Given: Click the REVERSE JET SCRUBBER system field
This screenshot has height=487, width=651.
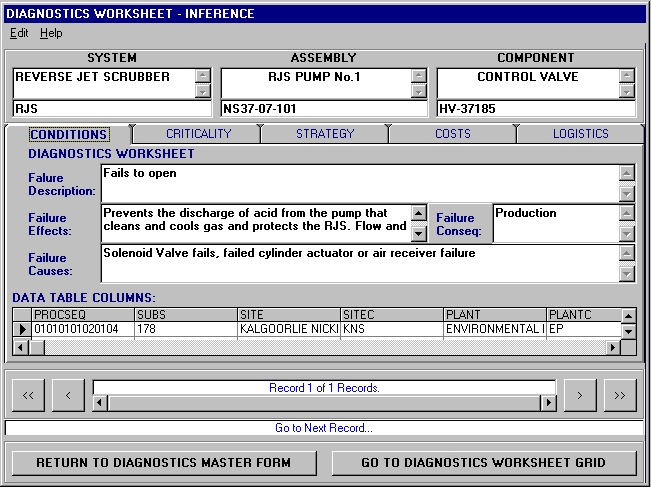Looking at the screenshot, I should pos(104,83).
